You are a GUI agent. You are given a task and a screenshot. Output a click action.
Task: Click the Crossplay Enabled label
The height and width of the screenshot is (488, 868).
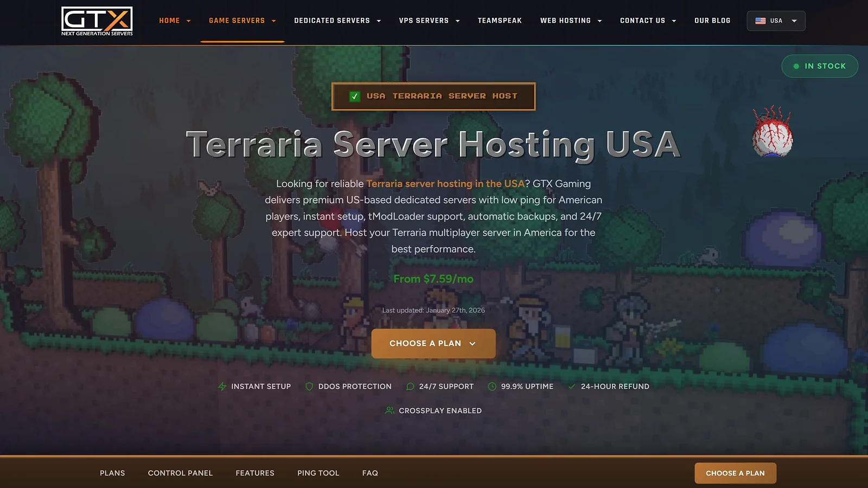441,410
